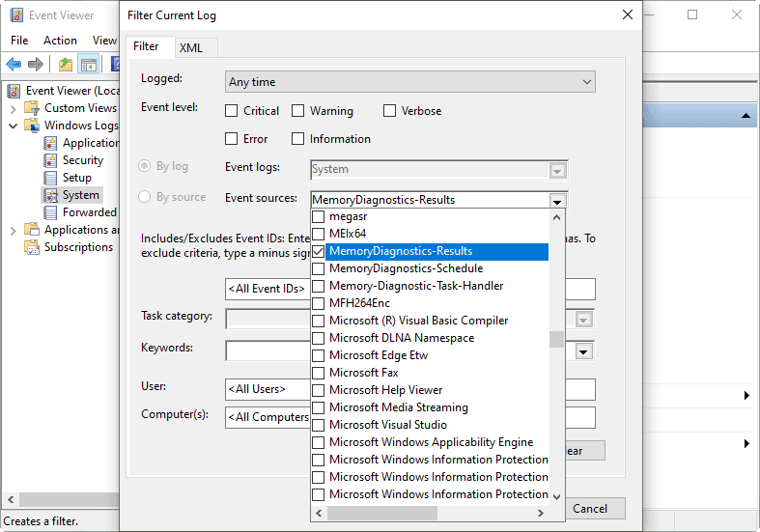The height and width of the screenshot is (532, 760).
Task: Click the Forward arrow toolbar icon
Action: tap(36, 65)
